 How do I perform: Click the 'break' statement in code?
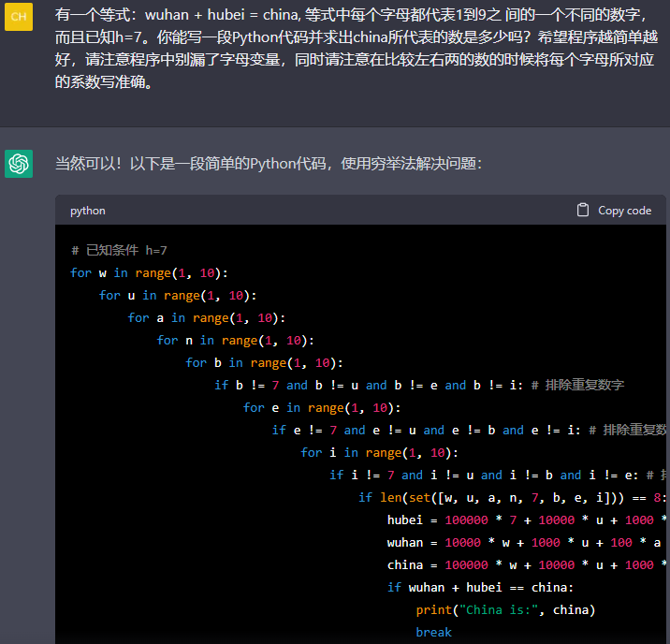click(x=434, y=632)
